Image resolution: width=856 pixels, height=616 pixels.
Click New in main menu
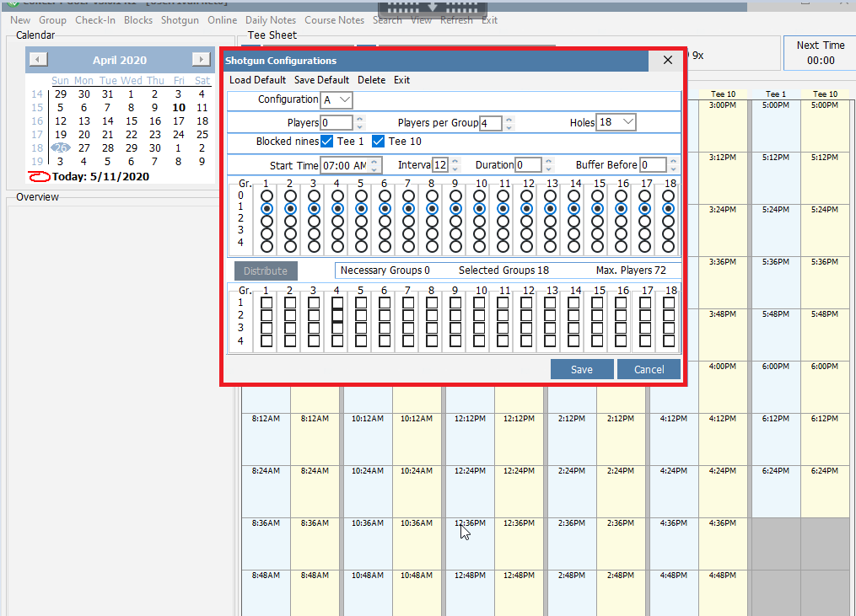click(x=20, y=20)
